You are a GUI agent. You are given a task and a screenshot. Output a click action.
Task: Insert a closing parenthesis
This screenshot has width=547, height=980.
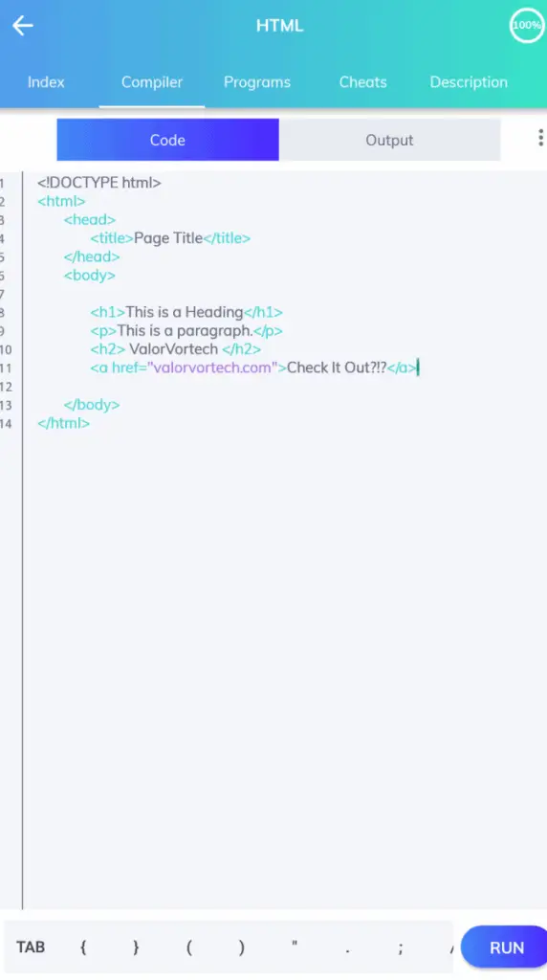coord(242,947)
